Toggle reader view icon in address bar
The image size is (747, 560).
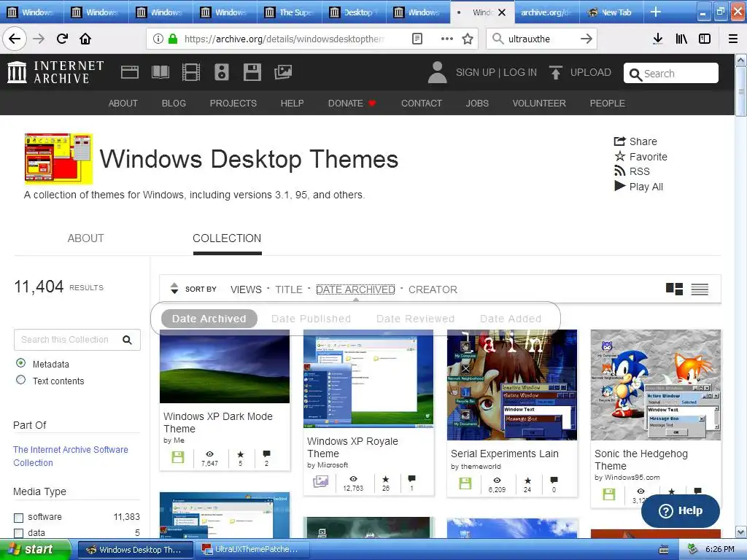417,39
